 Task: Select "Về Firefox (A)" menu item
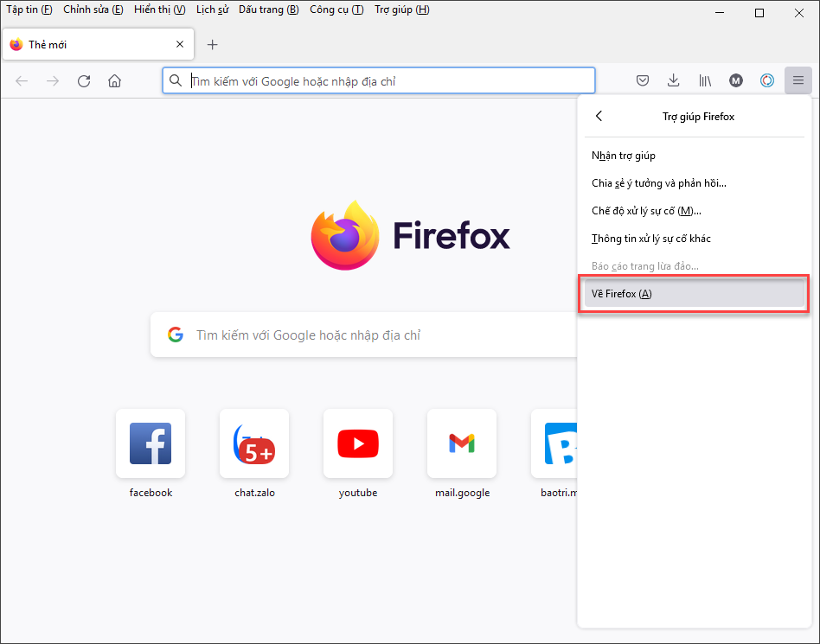point(695,294)
